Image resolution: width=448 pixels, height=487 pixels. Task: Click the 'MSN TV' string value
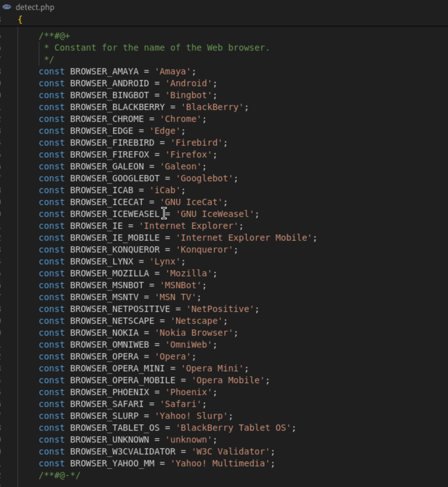coord(175,297)
